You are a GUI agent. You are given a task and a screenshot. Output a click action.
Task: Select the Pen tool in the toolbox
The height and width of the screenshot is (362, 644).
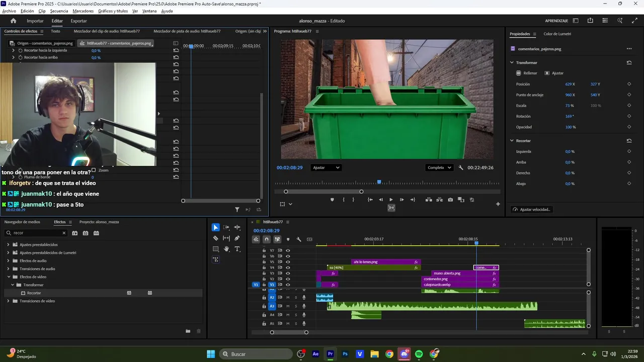237,238
